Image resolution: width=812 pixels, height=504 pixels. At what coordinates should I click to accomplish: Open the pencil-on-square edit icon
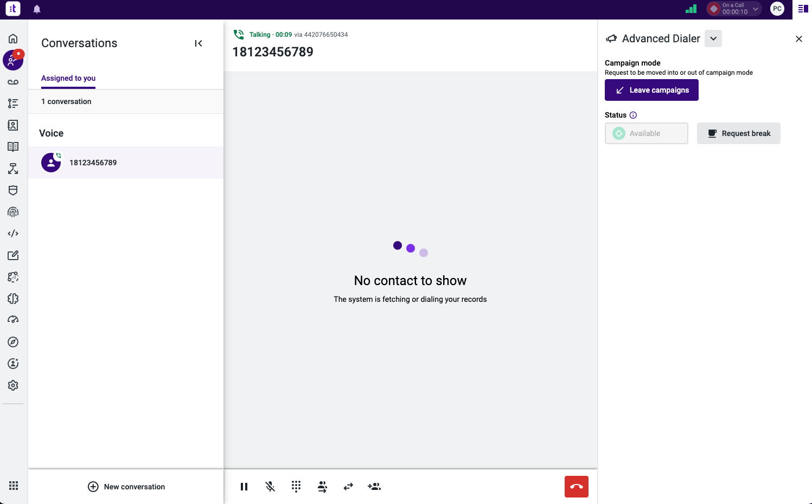tap(13, 255)
